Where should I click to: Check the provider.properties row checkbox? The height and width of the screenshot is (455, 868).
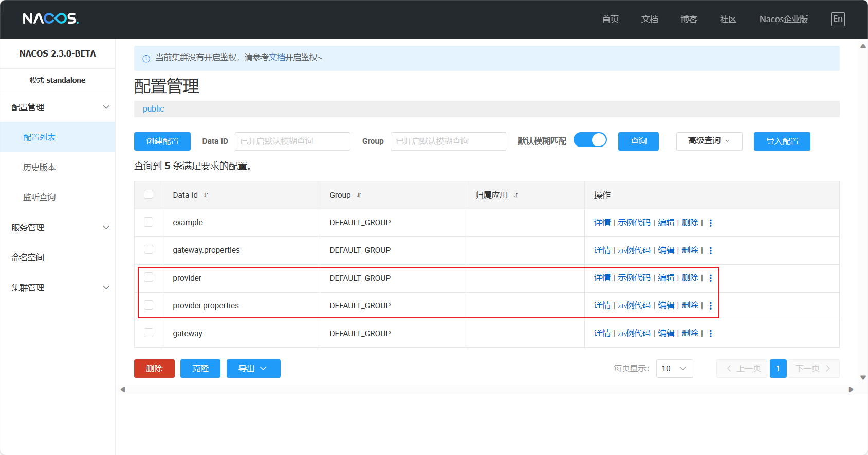pos(149,305)
